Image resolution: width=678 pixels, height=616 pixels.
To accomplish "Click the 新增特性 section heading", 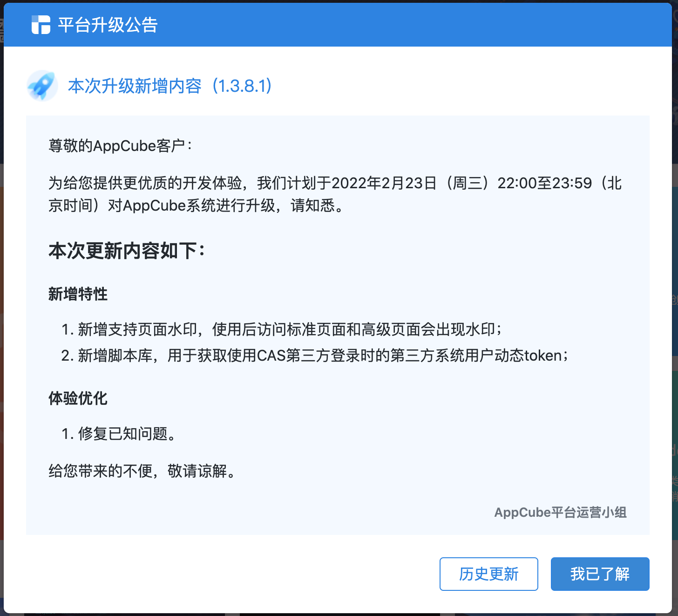I will click(x=78, y=294).
